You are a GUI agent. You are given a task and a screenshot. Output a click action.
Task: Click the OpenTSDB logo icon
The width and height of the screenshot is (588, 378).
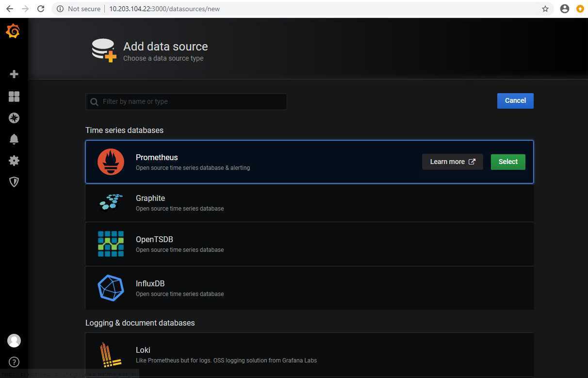[111, 244]
